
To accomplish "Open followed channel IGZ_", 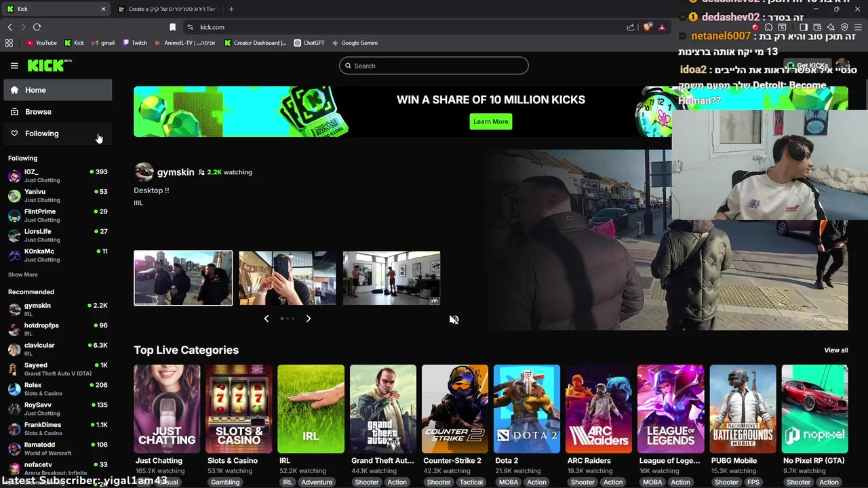I will (58, 176).
